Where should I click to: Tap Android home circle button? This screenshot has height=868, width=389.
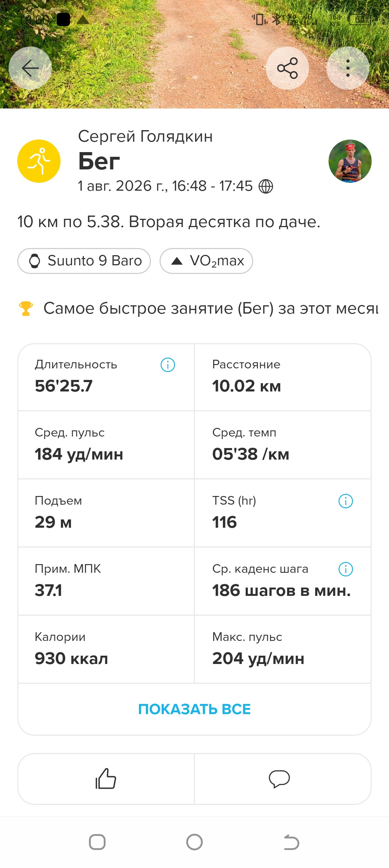click(x=194, y=842)
